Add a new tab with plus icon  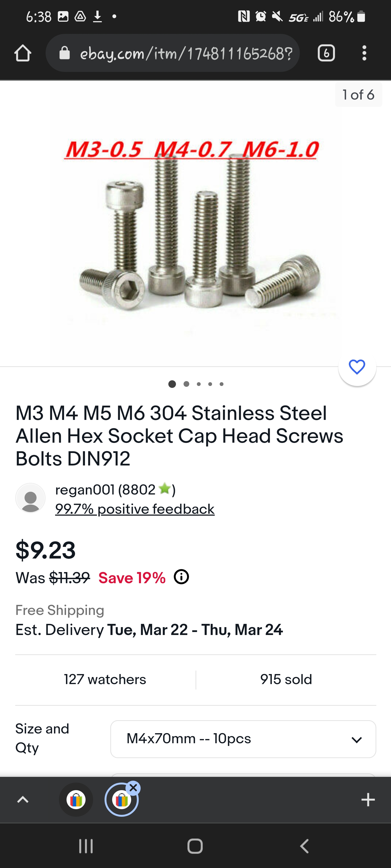pos(368,800)
